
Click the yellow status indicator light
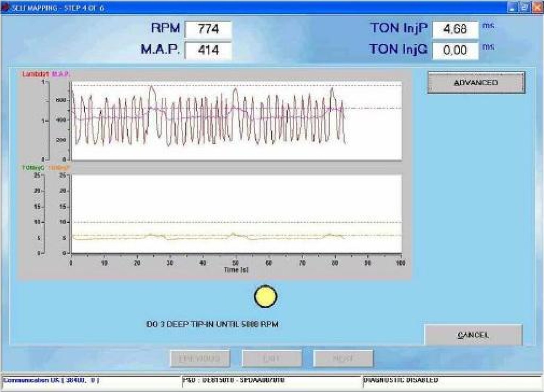pos(266,297)
